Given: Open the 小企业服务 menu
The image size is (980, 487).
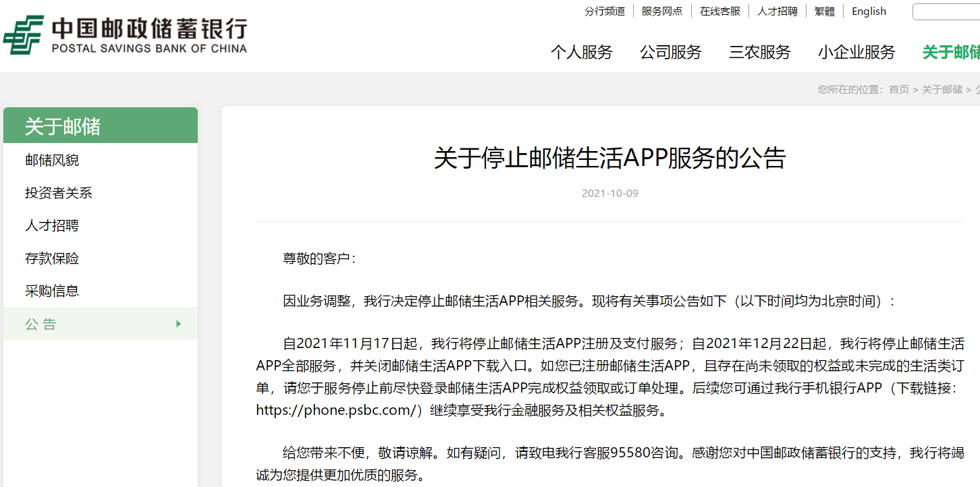Looking at the screenshot, I should (856, 52).
